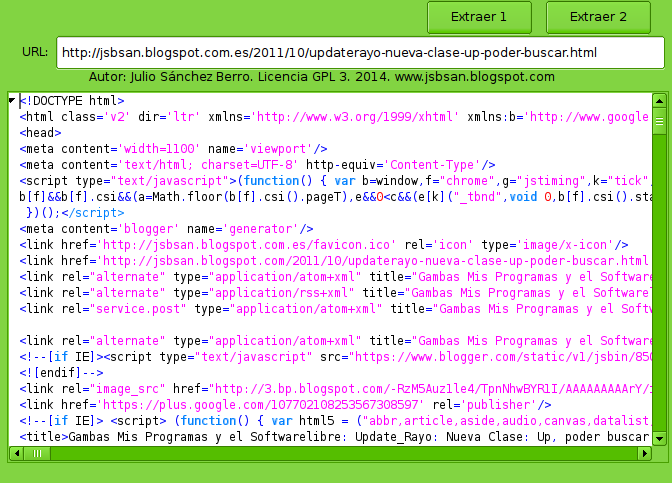Screen dimensions: 672x483
Task: Click the 'Math.floor' code line
Action: [x=336, y=197]
